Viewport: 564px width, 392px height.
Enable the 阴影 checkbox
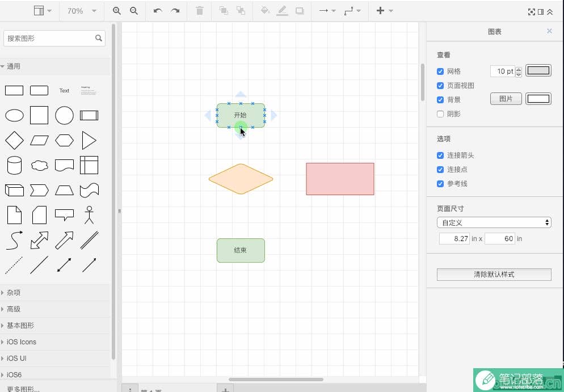point(440,114)
